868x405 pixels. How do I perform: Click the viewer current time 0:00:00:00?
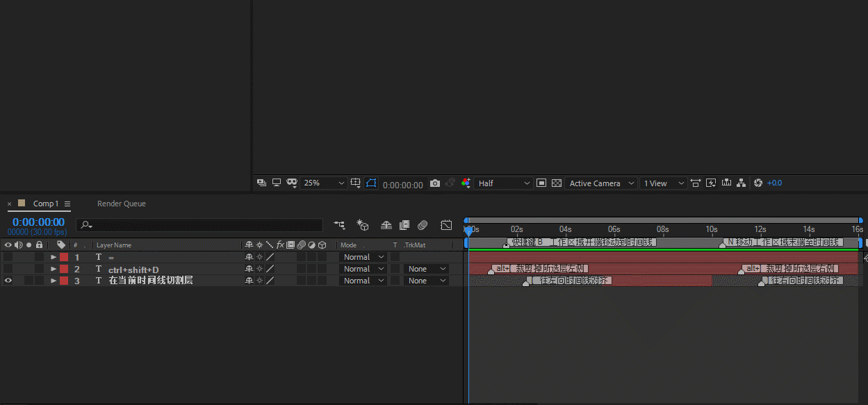click(x=402, y=185)
